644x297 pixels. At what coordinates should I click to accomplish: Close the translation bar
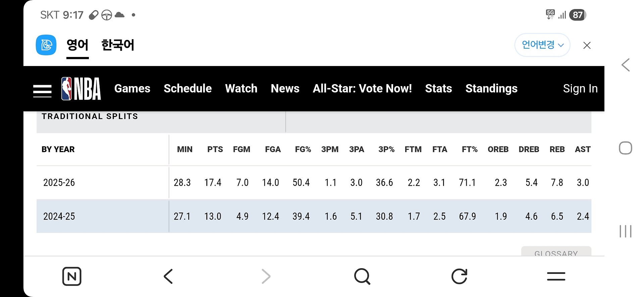point(587,45)
